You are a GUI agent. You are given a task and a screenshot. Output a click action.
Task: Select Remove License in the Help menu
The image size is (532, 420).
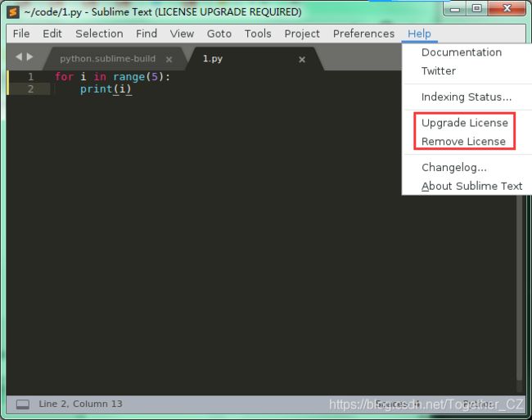point(463,142)
